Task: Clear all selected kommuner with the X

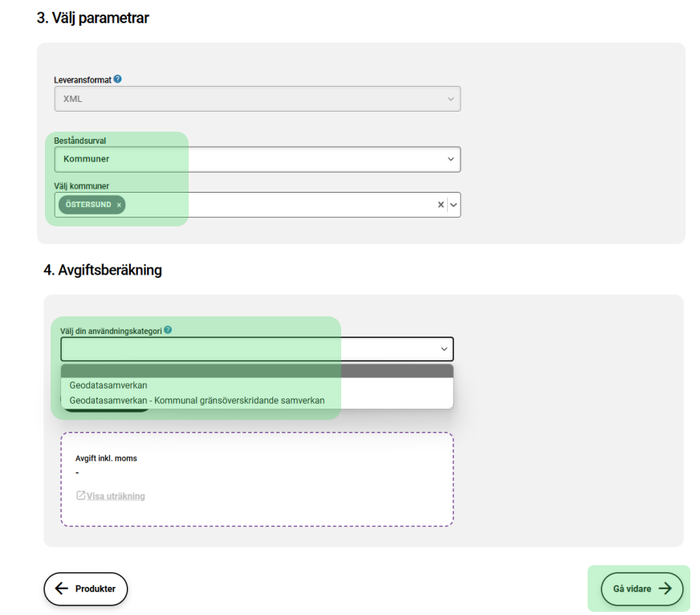Action: (440, 205)
